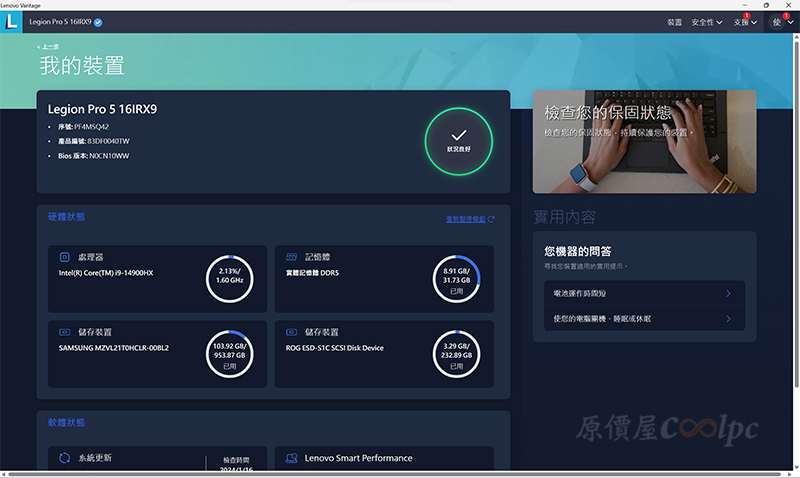Open the user account avatar dropdown

pyautogui.click(x=781, y=22)
